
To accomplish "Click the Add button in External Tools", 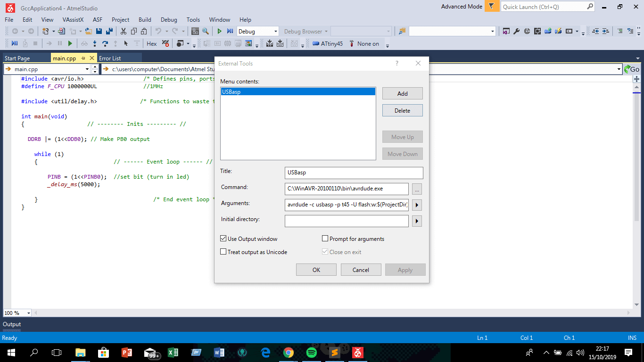I will 403,93.
